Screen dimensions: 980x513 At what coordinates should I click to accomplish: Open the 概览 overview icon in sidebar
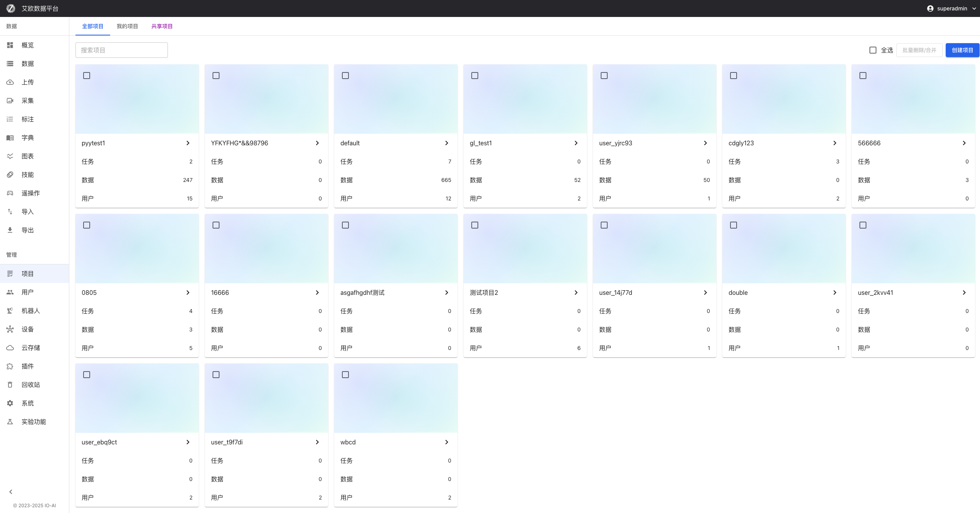pos(10,45)
